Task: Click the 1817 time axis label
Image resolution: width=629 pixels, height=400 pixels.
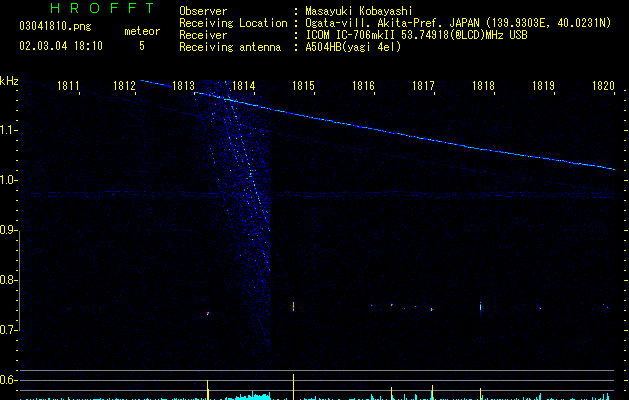Action: [x=423, y=86]
